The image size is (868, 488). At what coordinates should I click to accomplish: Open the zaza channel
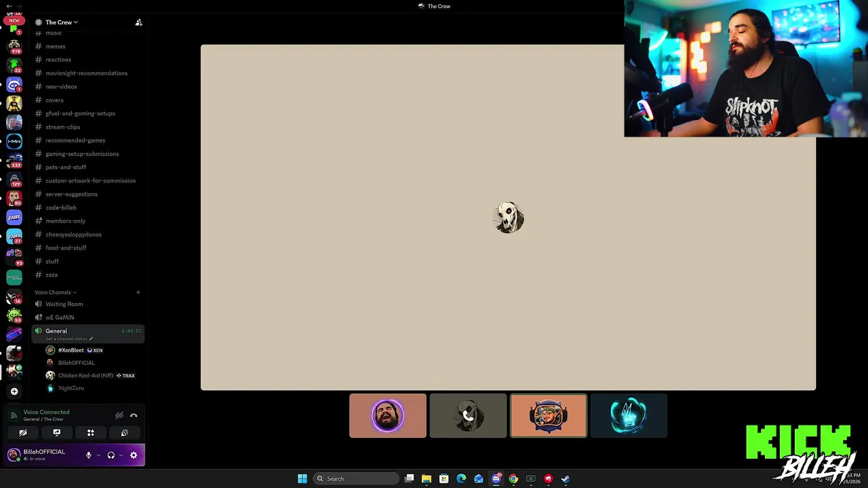click(x=88, y=274)
